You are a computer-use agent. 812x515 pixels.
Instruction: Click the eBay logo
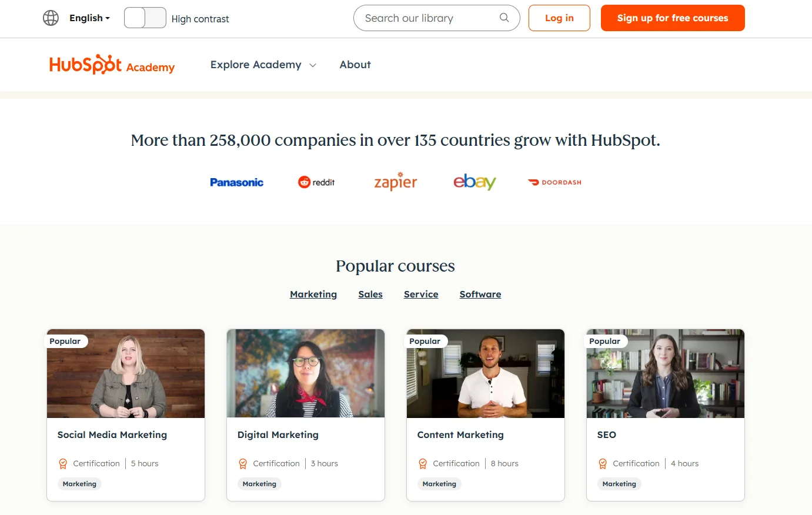[x=474, y=182]
